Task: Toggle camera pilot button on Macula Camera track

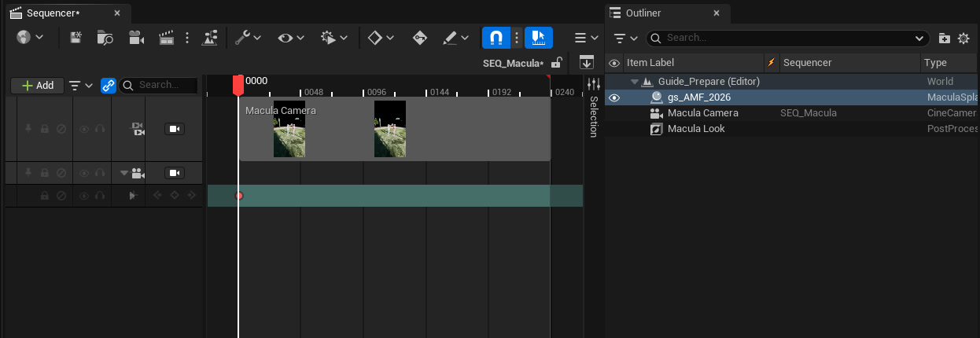Action: pyautogui.click(x=175, y=173)
